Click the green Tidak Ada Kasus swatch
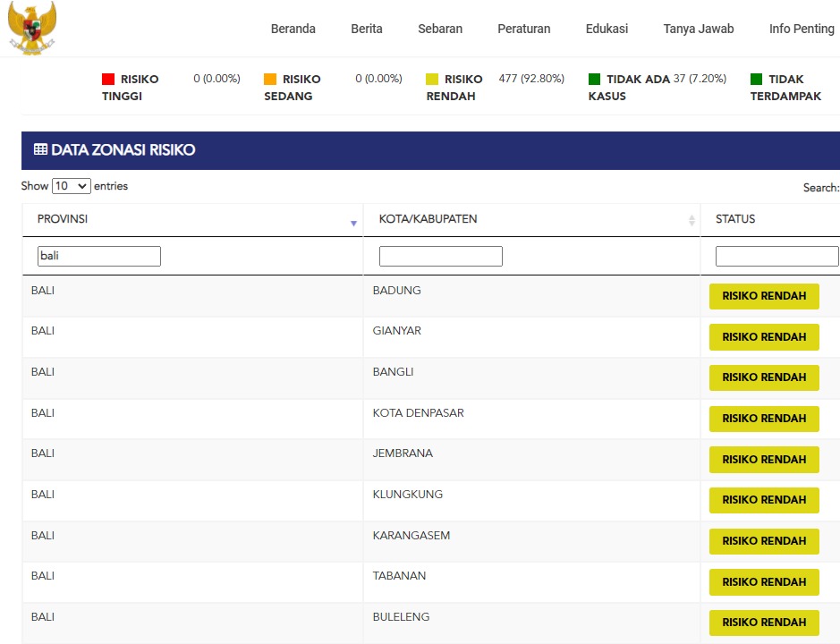Viewport: 840px width, 644px height. (594, 80)
